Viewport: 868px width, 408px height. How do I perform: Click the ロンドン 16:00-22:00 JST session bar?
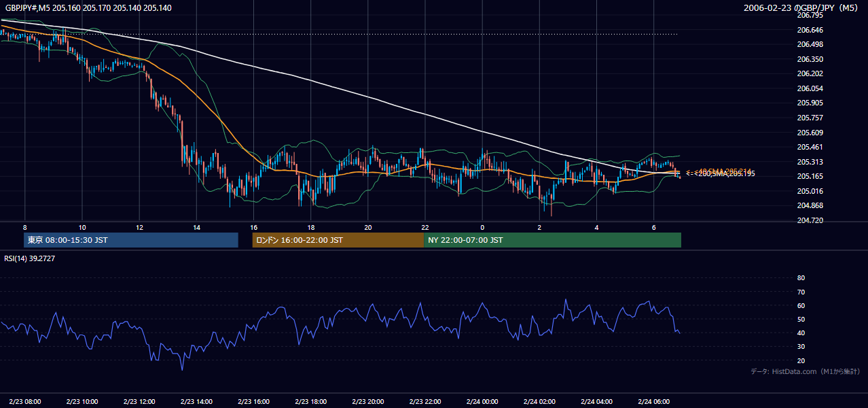tap(338, 240)
